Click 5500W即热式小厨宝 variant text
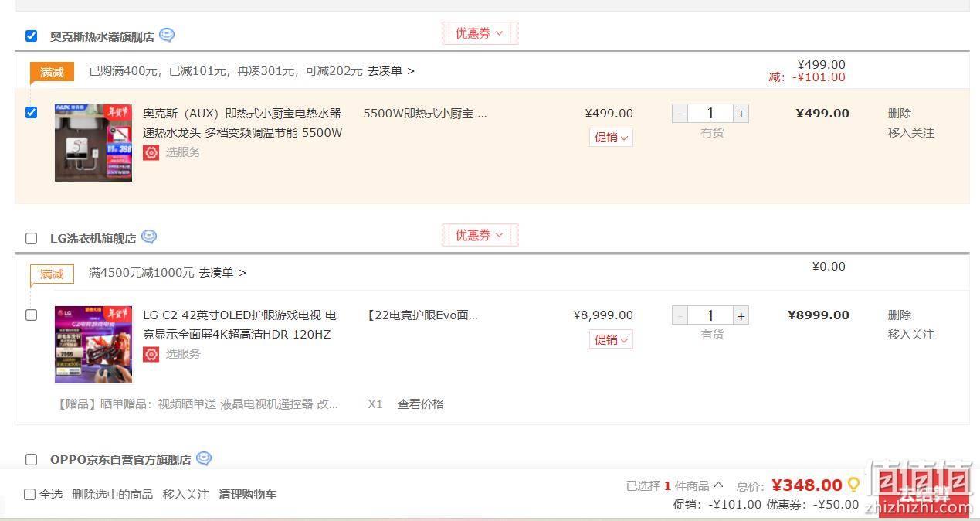This screenshot has width=980, height=521. [426, 114]
